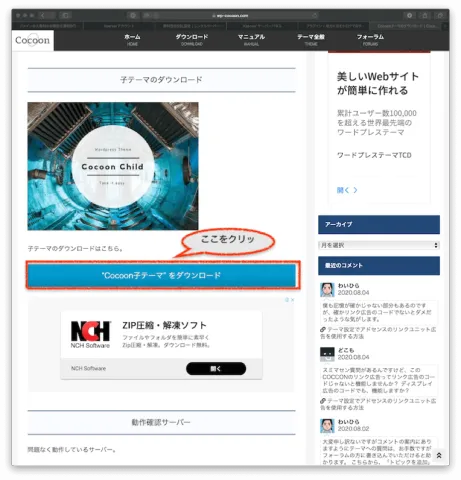Open the フォーラム FORUMS nav item
Image resolution: width=461 pixels, height=480 pixels.
pos(370,40)
